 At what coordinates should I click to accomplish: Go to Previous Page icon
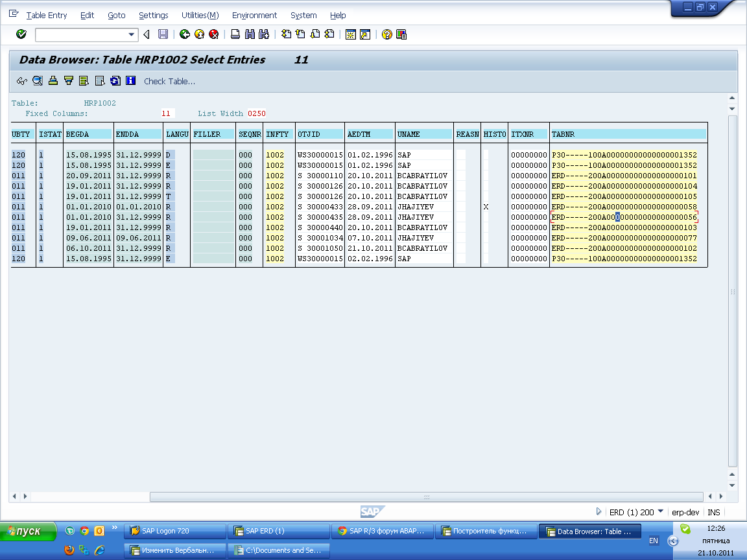click(301, 34)
